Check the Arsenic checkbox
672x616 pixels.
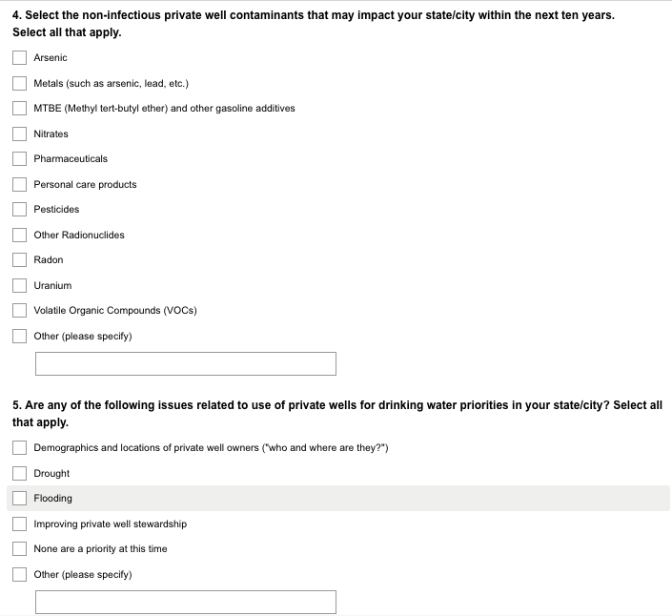[x=19, y=58]
